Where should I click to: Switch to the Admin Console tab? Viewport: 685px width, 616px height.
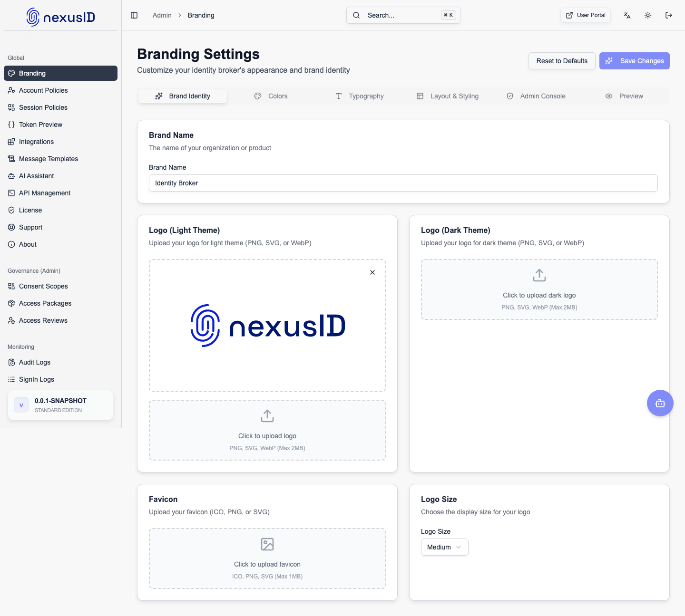536,96
